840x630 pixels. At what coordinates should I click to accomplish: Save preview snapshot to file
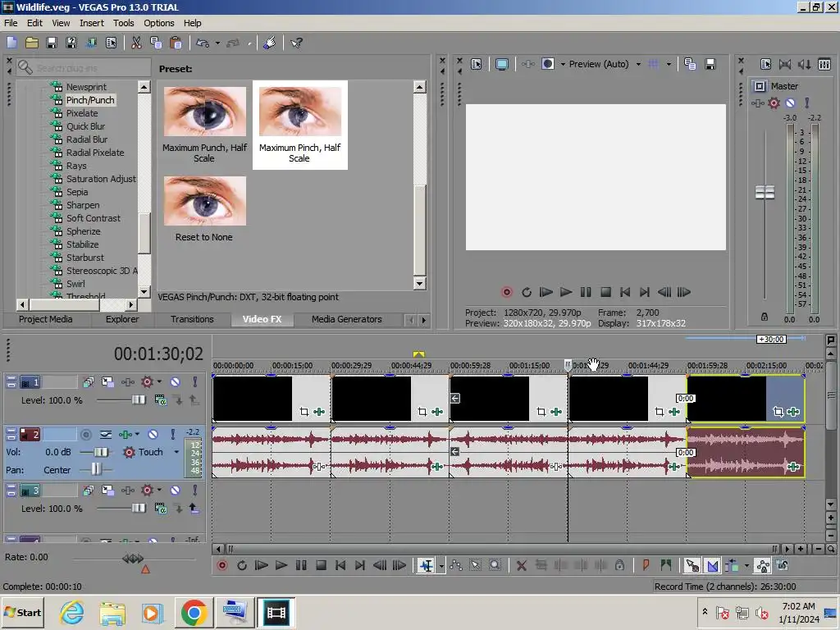pos(710,64)
